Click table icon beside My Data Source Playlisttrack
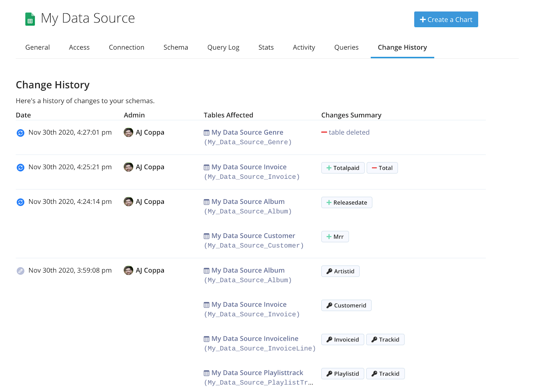This screenshot has width=536, height=392. 206,373
